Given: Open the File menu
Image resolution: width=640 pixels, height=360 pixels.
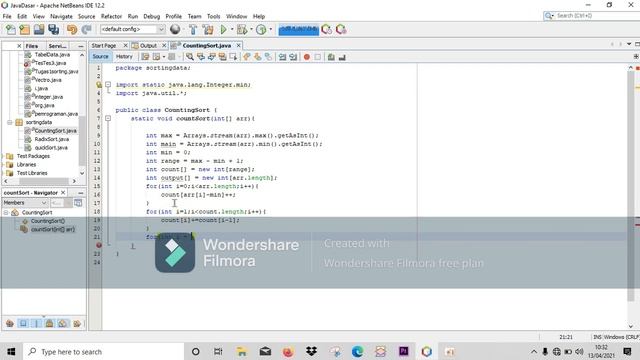Looking at the screenshot, I should (x=7, y=16).
